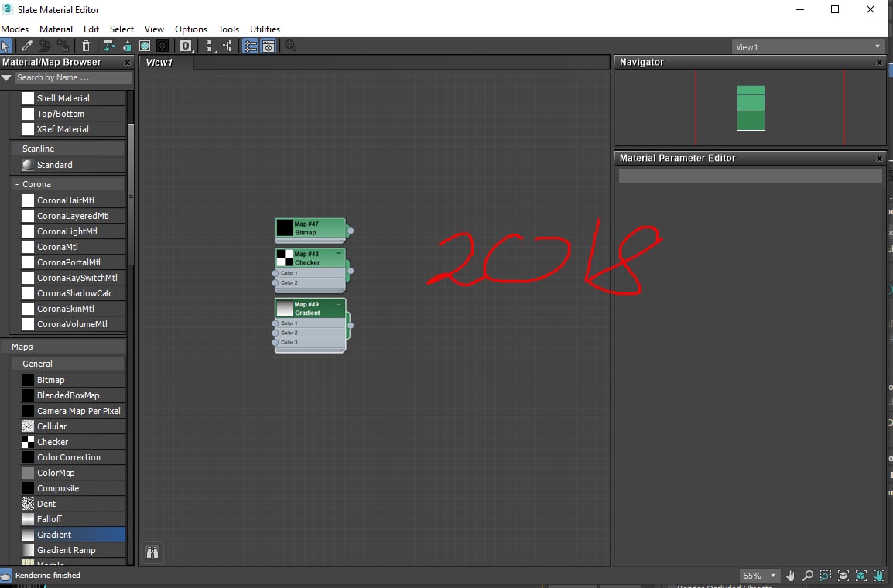Click Pan to Selected icon
This screenshot has height=588, width=893.
pos(879,576)
